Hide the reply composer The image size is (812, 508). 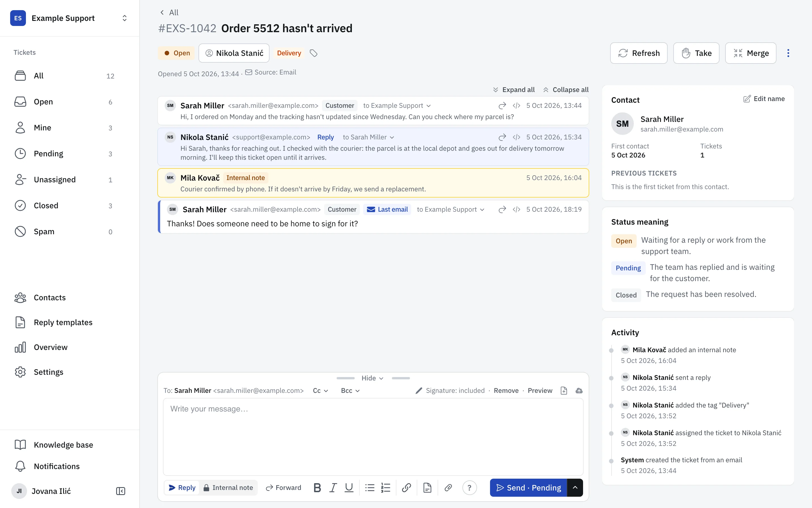pyautogui.click(x=372, y=378)
